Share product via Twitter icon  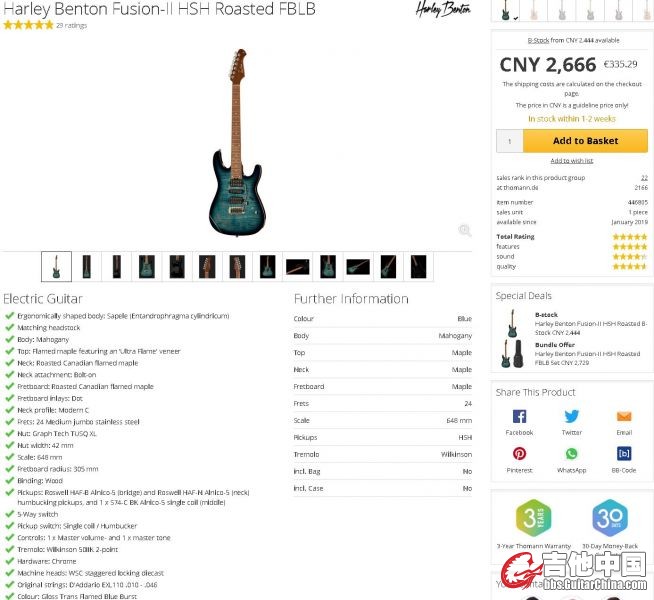(x=571, y=416)
